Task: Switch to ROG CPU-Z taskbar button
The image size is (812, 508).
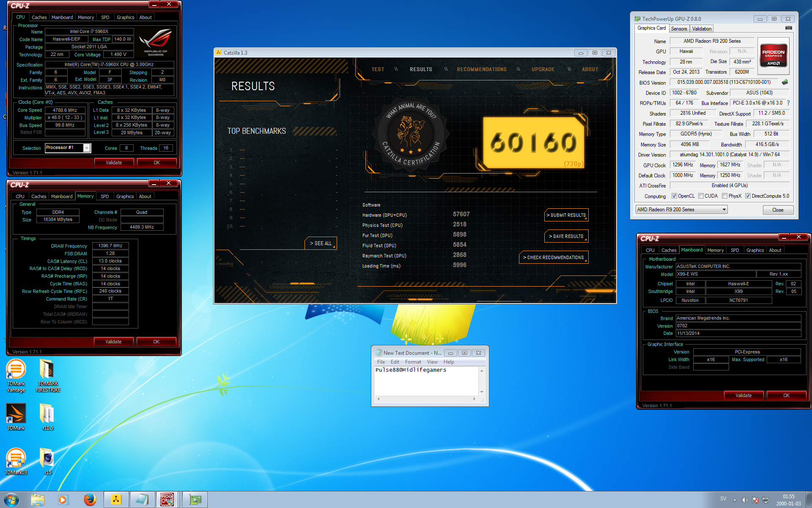Action: click(x=167, y=500)
